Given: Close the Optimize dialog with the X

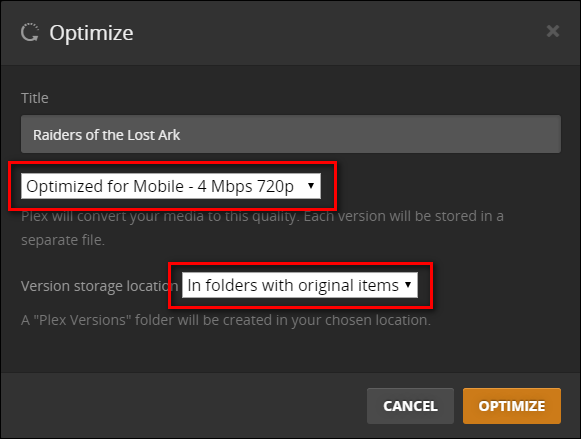Looking at the screenshot, I should point(552,31).
